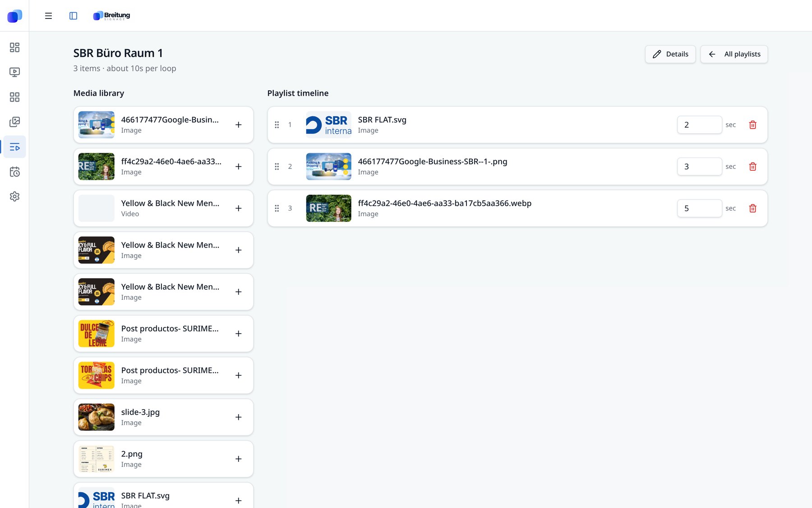This screenshot has height=508, width=812.
Task: Click the SBR Büro Raum 1 title
Action: [118, 53]
